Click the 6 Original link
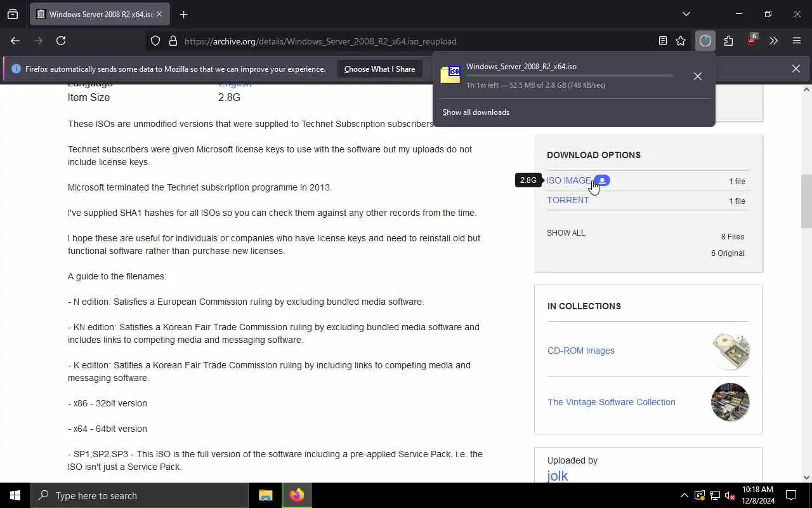 [x=728, y=253]
